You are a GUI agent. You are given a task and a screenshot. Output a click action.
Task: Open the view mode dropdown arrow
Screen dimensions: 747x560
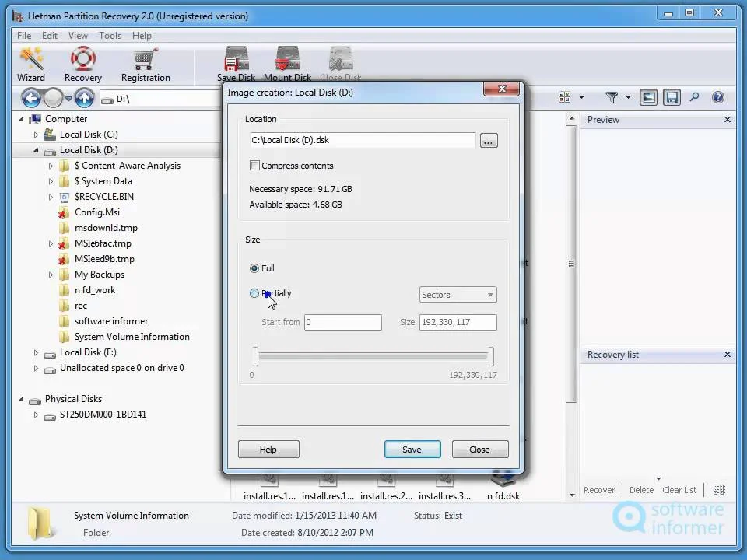(582, 98)
